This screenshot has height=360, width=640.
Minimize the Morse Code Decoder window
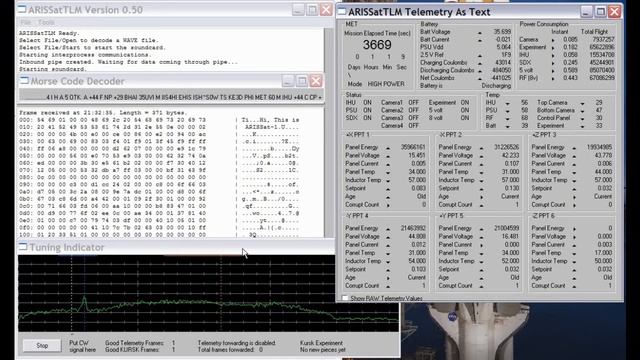pos(288,81)
